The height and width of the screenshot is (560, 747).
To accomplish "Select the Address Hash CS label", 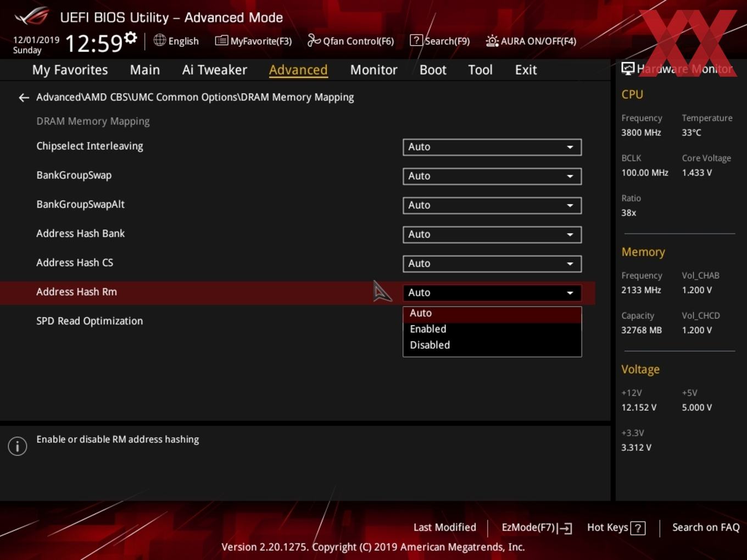I will click(75, 262).
